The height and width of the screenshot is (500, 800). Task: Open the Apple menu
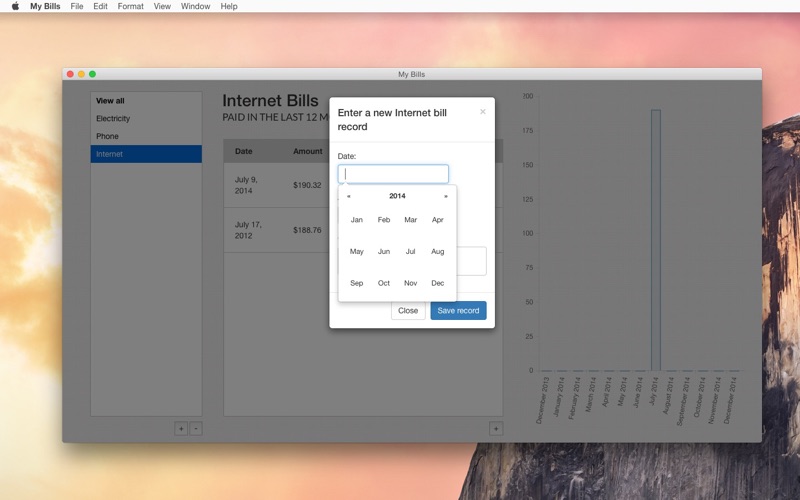click(15, 6)
